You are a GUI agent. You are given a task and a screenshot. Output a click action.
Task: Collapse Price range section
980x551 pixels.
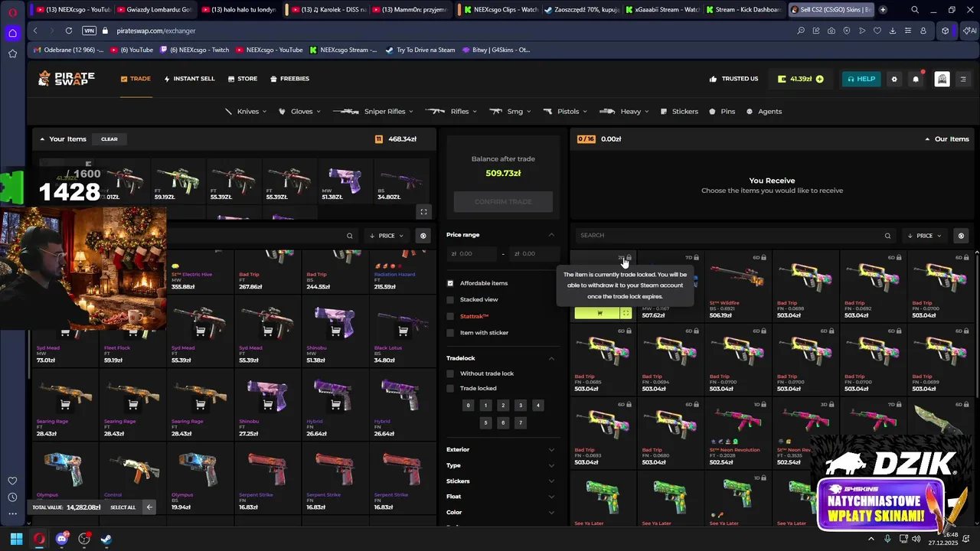551,235
